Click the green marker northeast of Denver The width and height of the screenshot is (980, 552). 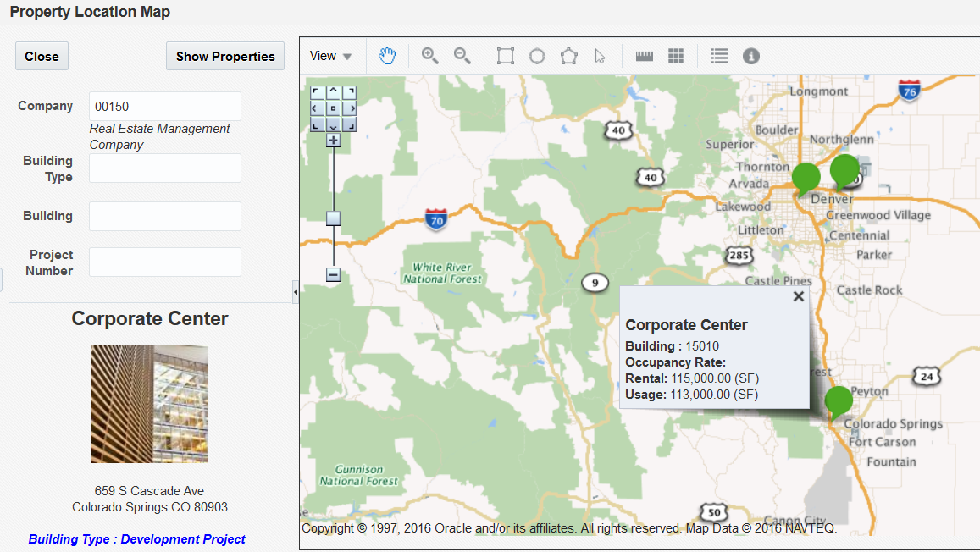pos(844,170)
